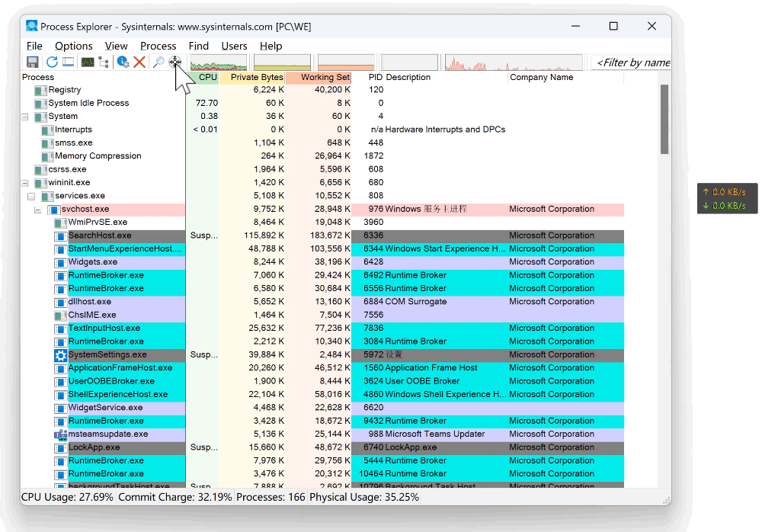
Task: Open the Users menu
Action: coord(234,46)
